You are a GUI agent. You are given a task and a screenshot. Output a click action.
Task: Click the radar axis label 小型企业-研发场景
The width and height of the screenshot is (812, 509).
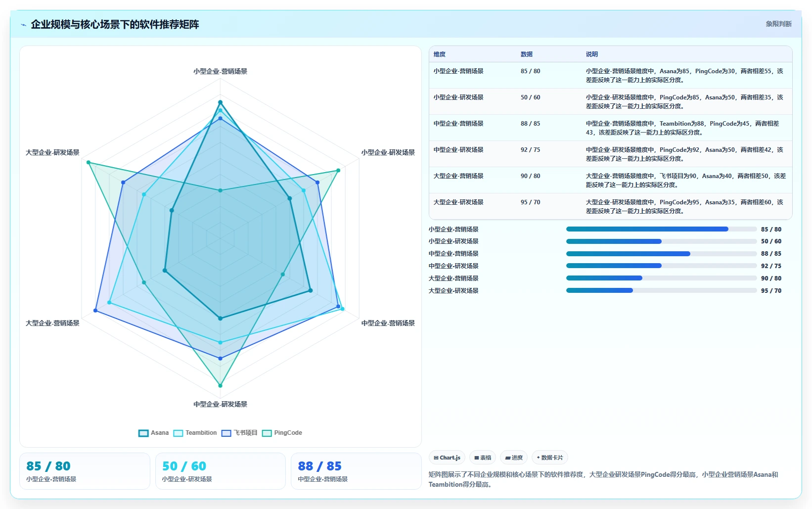point(388,152)
